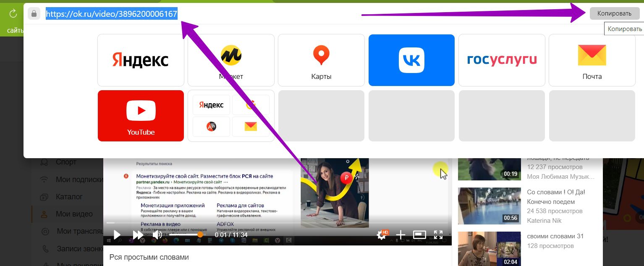Image resolution: width=644 pixels, height=266 pixels.
Task: Open the Яндекс tile
Action: (141, 60)
